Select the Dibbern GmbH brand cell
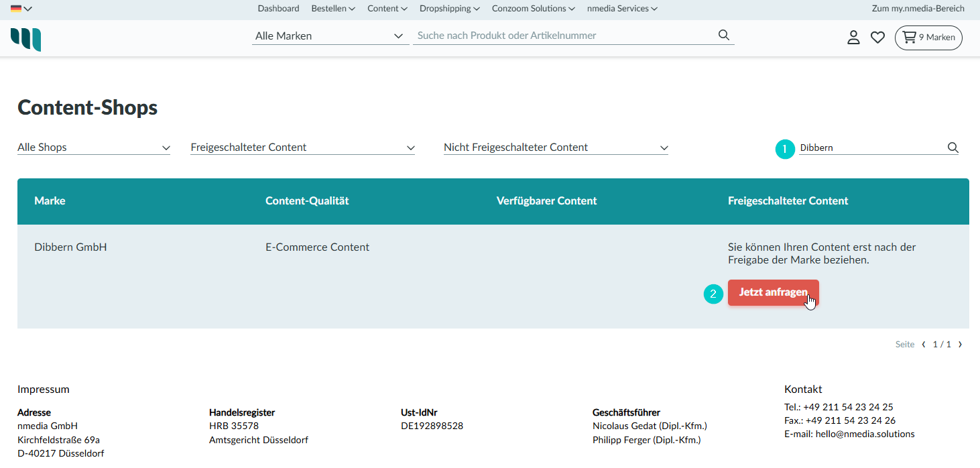This screenshot has width=980, height=468. click(x=70, y=247)
